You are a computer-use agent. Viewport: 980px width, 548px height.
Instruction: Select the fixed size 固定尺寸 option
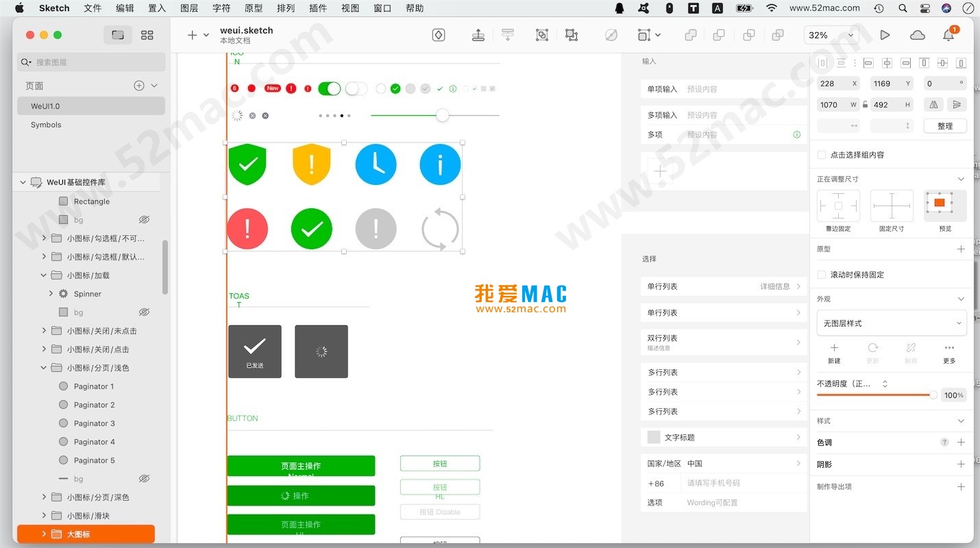coord(892,206)
